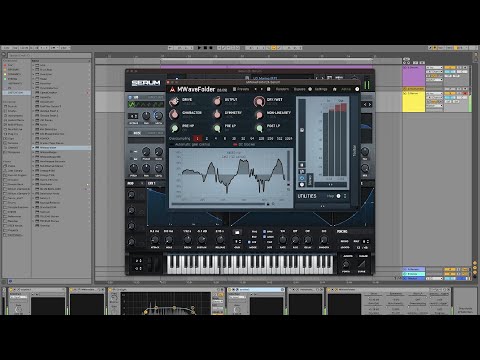480x360 pixels.
Task: Select oversampling value 4
Action: [216, 138]
